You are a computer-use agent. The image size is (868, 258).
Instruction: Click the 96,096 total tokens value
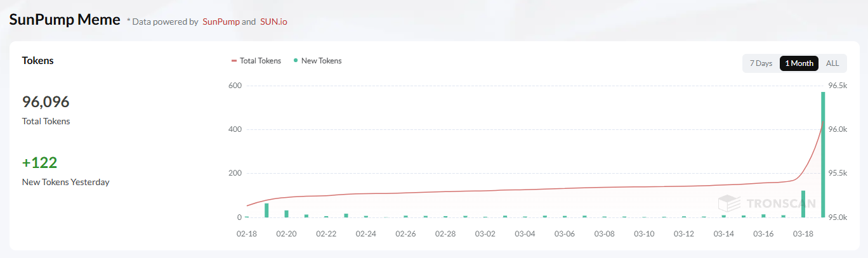click(46, 102)
